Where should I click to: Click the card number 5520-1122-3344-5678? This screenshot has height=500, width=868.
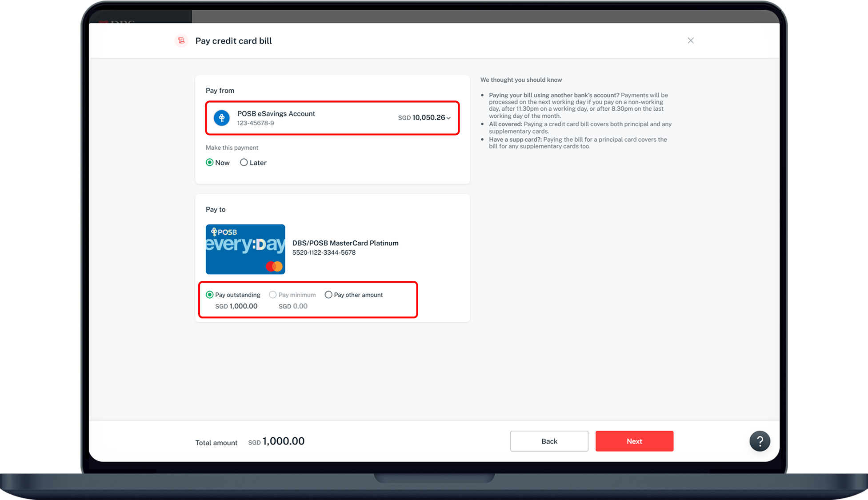pyautogui.click(x=324, y=252)
